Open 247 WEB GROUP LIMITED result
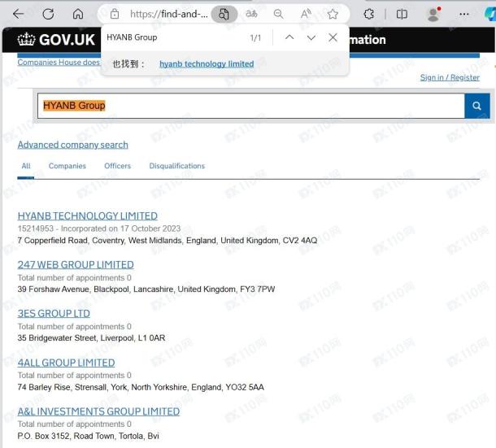The width and height of the screenshot is (496, 448). [x=76, y=264]
